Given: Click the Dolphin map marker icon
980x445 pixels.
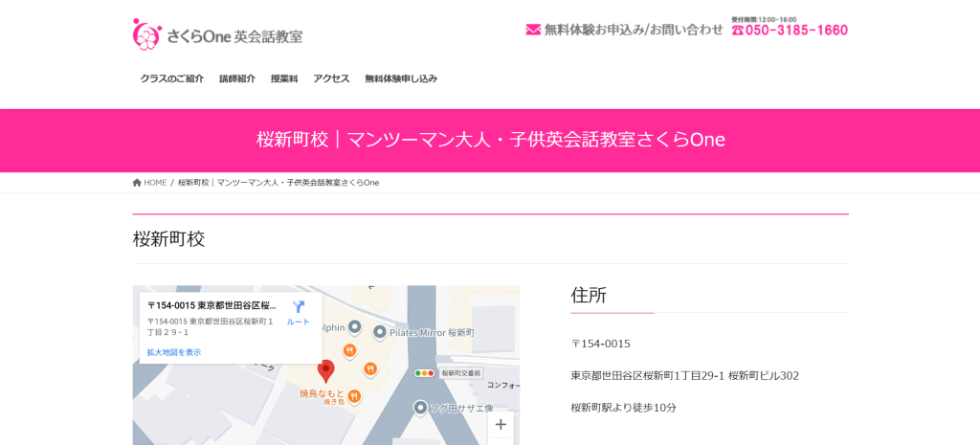Looking at the screenshot, I should click(354, 326).
